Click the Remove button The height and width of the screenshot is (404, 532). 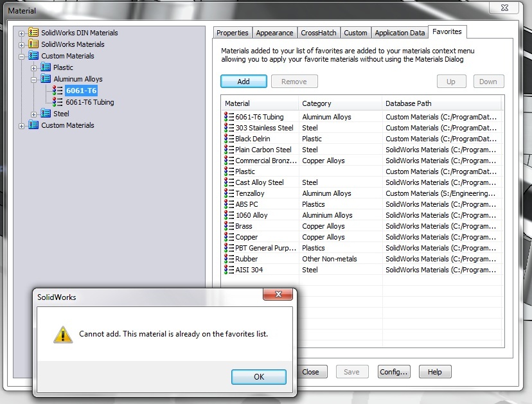tap(294, 82)
